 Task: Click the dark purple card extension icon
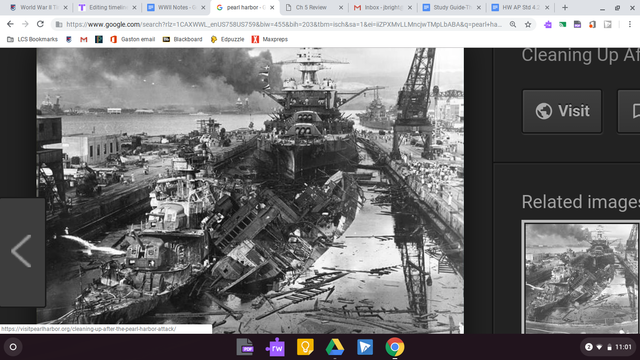coord(577,24)
